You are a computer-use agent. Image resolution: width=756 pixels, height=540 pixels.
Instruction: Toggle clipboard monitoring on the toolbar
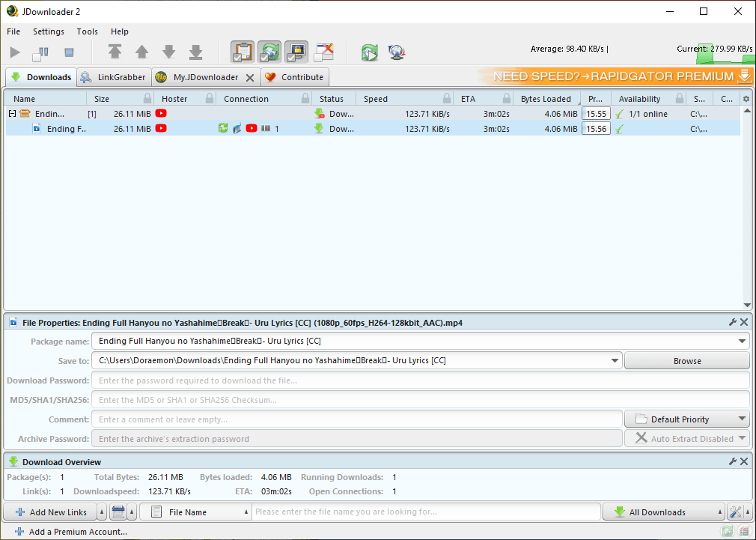pyautogui.click(x=242, y=52)
